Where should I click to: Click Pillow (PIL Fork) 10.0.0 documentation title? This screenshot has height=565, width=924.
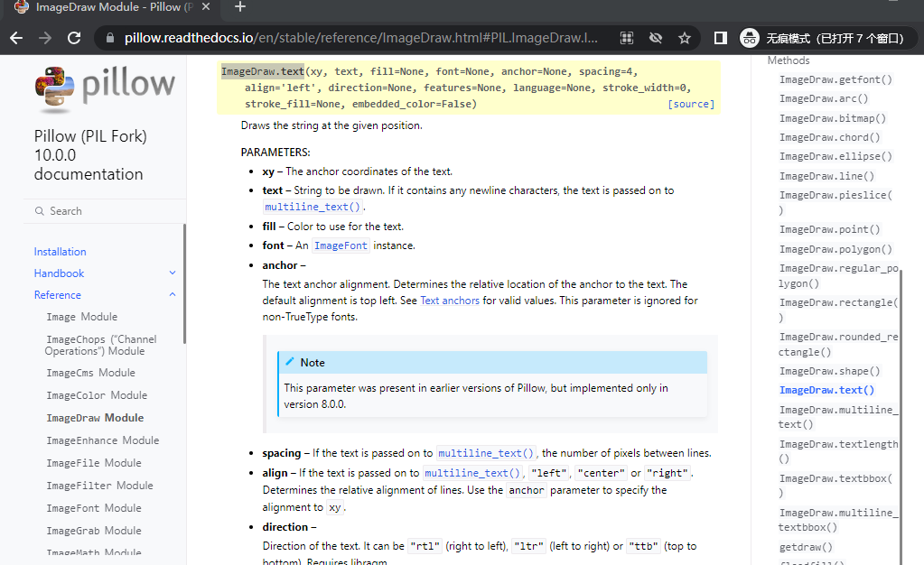pyautogui.click(x=90, y=155)
